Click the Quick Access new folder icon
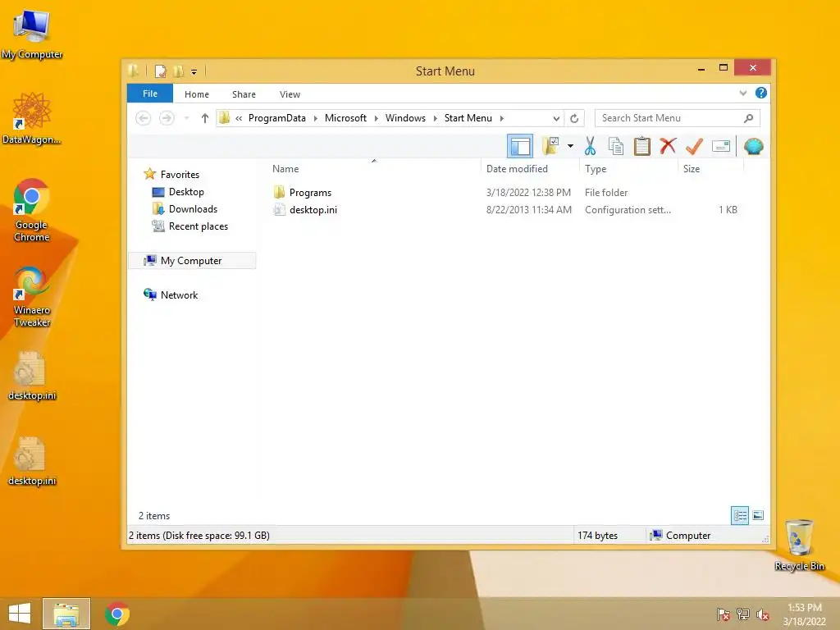 (x=178, y=71)
